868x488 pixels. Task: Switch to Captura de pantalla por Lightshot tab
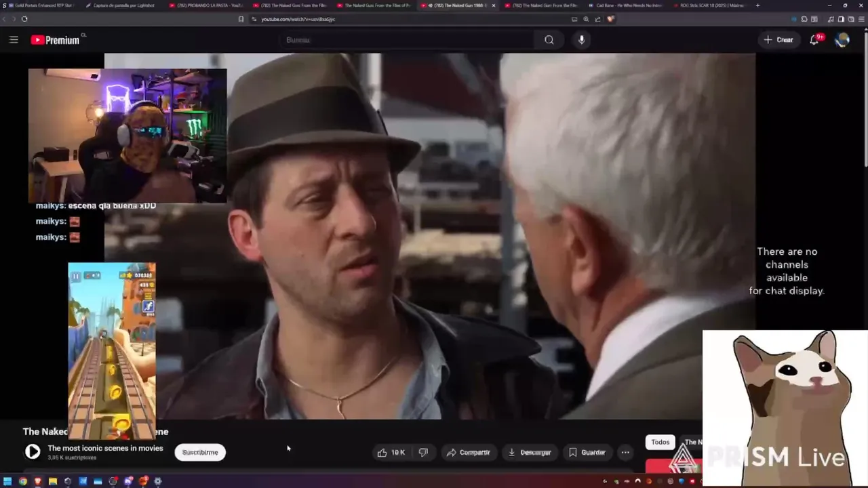pyautogui.click(x=121, y=5)
